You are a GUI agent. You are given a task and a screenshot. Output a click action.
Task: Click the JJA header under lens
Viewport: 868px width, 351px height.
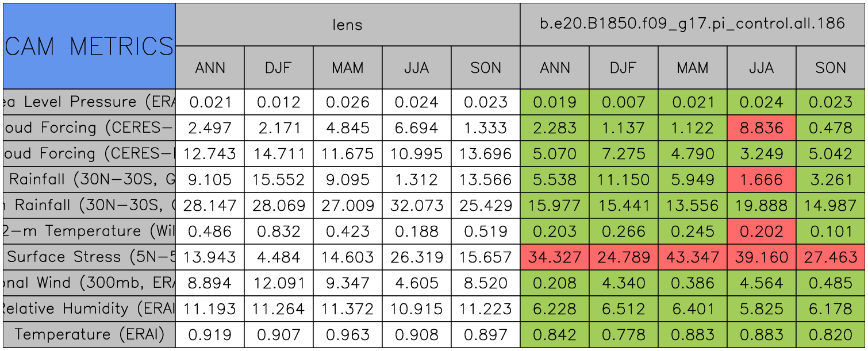pyautogui.click(x=416, y=68)
